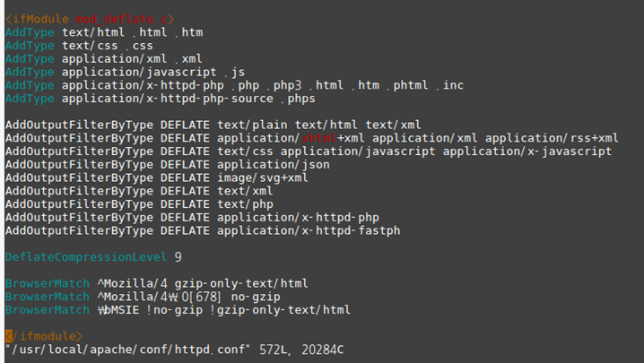Viewport: 644px width, 363px height.
Task: Click application/rss+xml in the DEFLATE line
Action: pos(552,138)
